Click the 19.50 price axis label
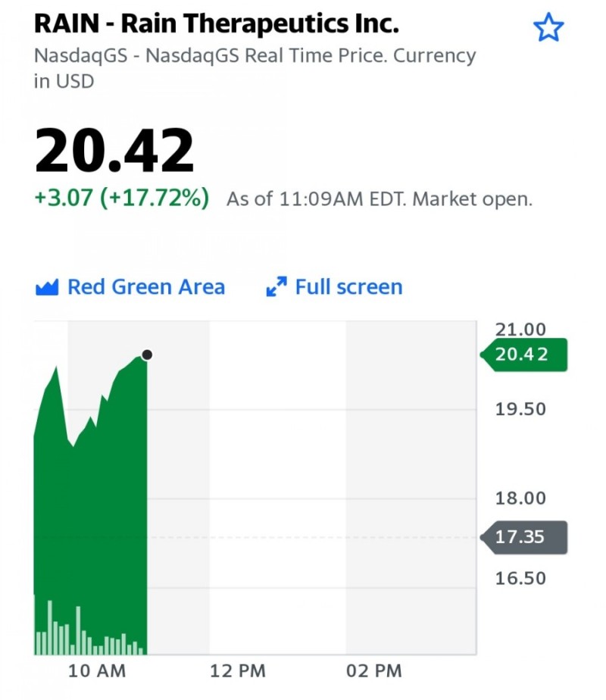606x700 pixels. tap(520, 409)
